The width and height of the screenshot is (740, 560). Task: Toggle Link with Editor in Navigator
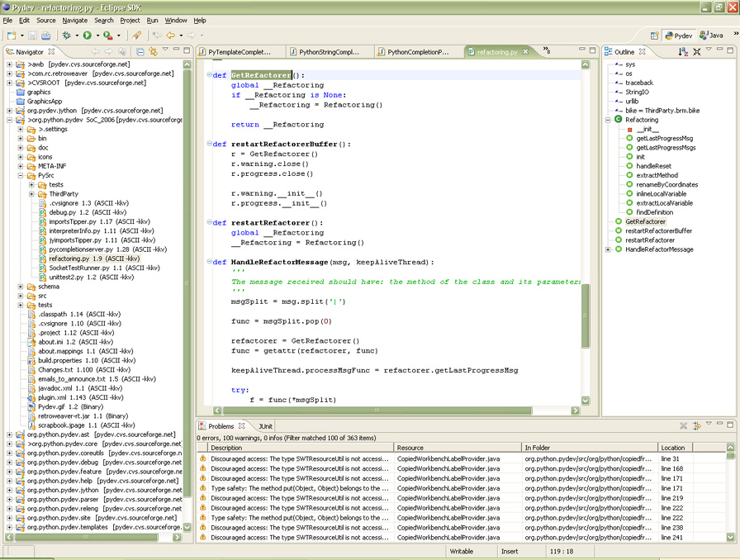153,51
